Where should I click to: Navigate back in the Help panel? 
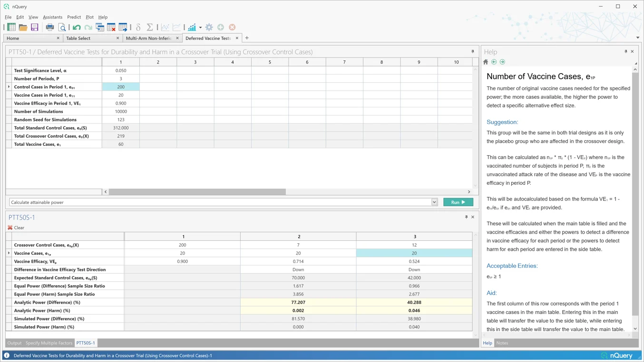pyautogui.click(x=494, y=62)
